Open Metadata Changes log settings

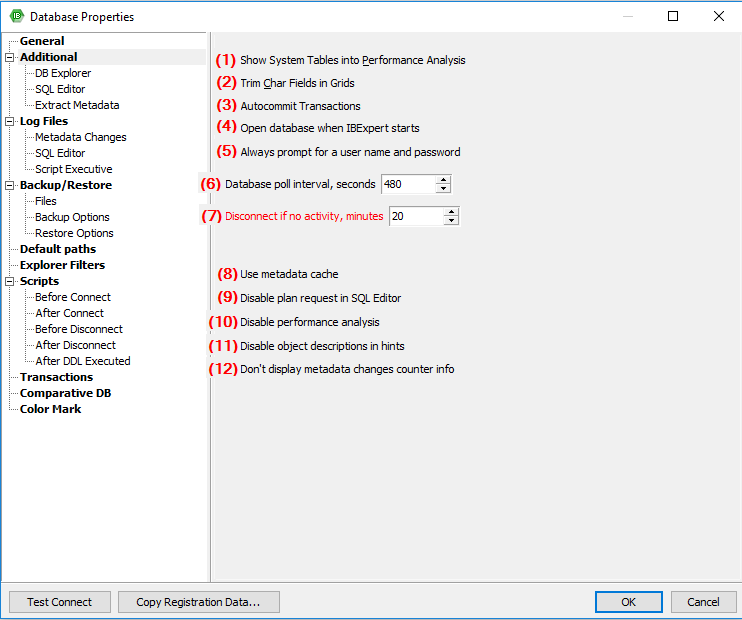[81, 137]
